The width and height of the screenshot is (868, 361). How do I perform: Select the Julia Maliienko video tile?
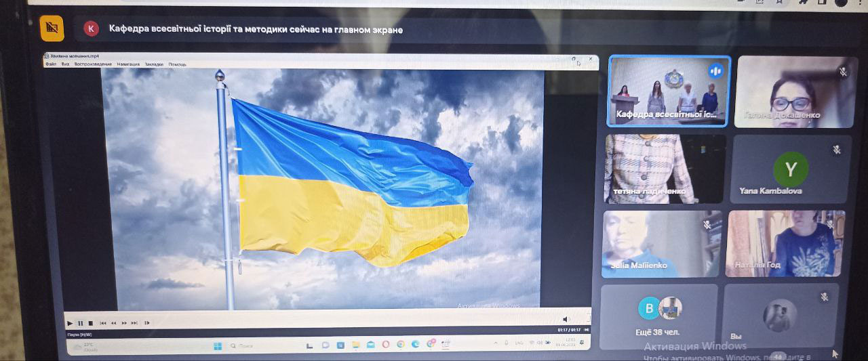coord(662,244)
